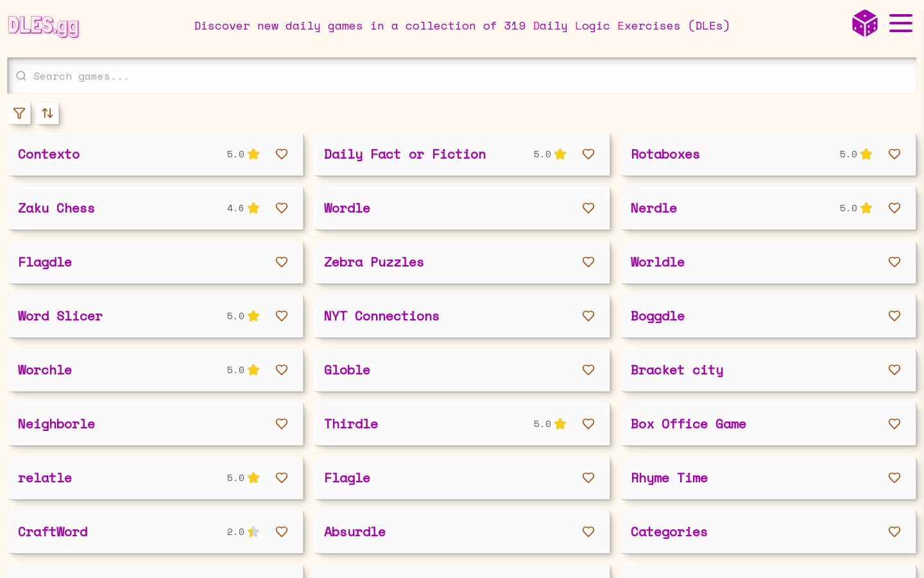Toggle favorite heart for Rotaboxes
The height and width of the screenshot is (578, 924).
point(894,154)
